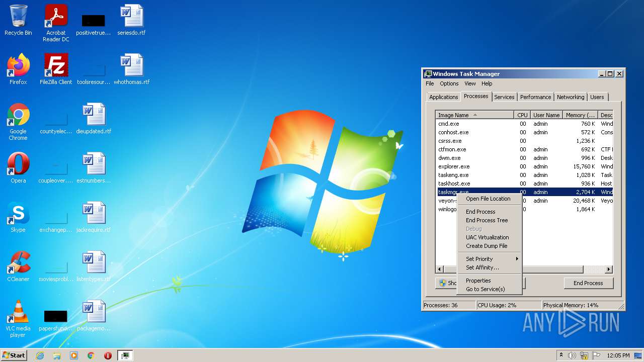Open Windows Media Player taskbar icon

click(74, 355)
